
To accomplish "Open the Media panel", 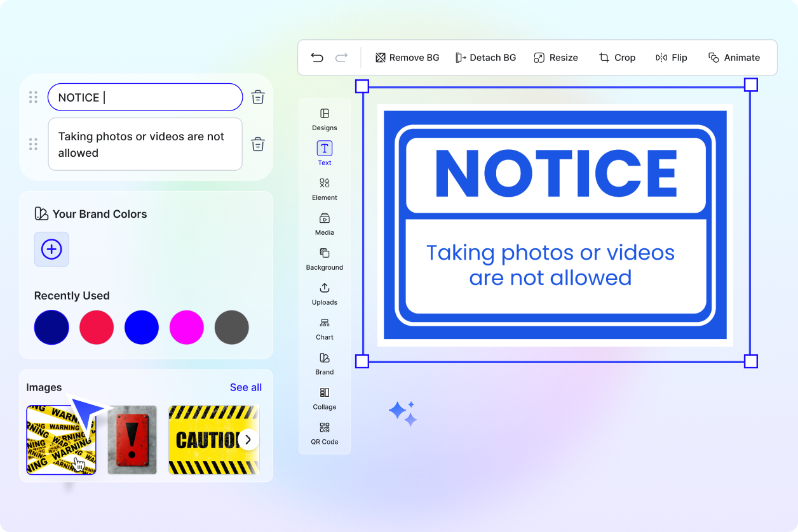I will tap(325, 223).
